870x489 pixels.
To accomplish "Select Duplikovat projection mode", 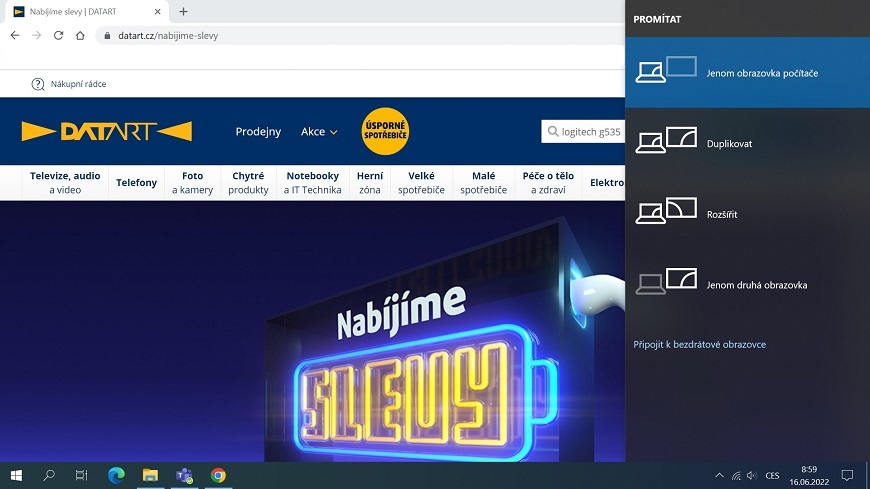I will click(747, 143).
